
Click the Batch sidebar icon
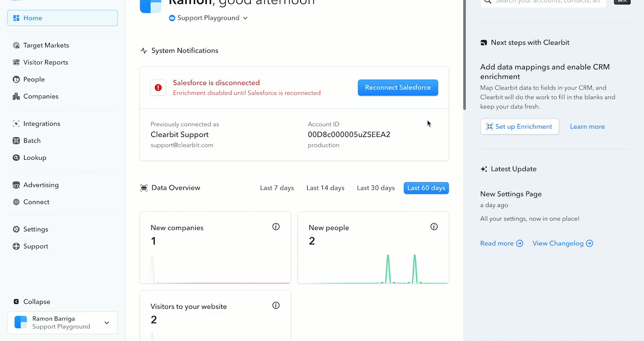coord(16,141)
